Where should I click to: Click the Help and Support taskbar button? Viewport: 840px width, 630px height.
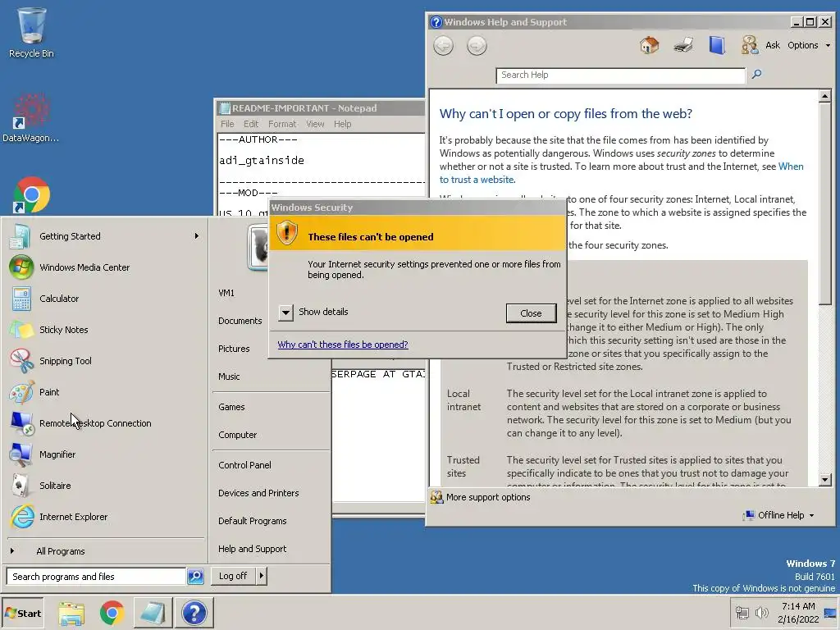pos(194,613)
